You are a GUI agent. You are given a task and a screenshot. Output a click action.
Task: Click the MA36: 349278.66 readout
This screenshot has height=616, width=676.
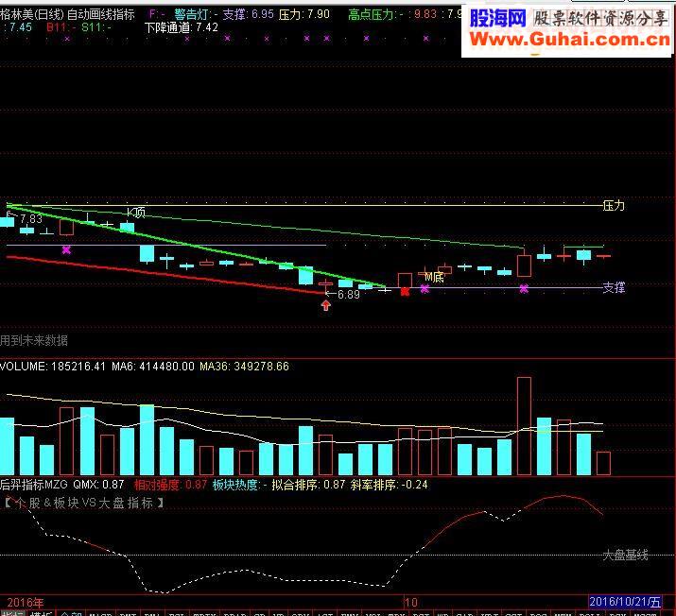(x=244, y=367)
